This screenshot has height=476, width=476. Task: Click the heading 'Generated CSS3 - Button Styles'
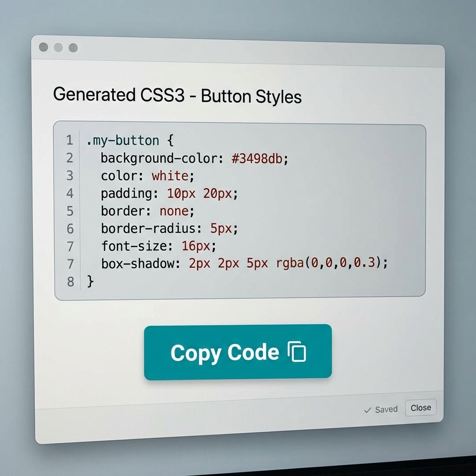(177, 95)
